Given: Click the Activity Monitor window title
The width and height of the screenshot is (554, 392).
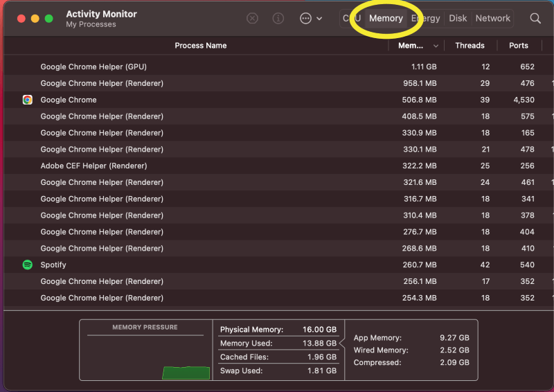Looking at the screenshot, I should [x=101, y=14].
